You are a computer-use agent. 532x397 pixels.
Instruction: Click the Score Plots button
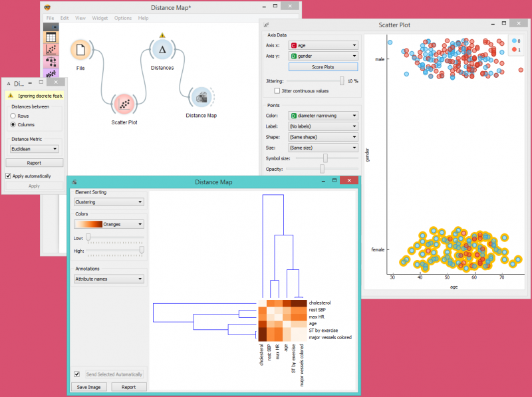click(x=323, y=67)
